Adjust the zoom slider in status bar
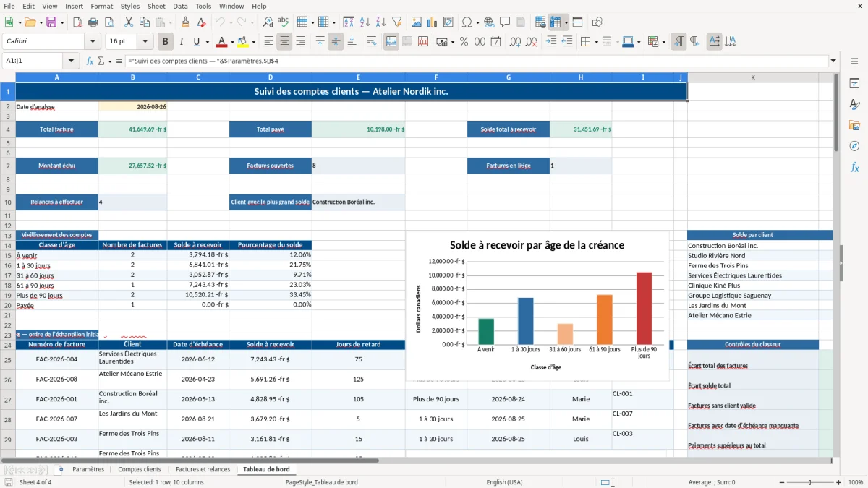868x488 pixels. click(x=809, y=482)
